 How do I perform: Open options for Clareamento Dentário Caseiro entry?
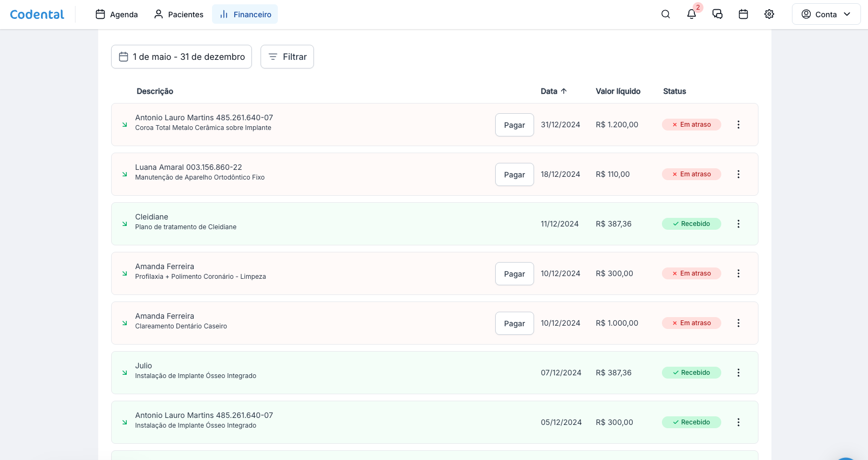(739, 323)
